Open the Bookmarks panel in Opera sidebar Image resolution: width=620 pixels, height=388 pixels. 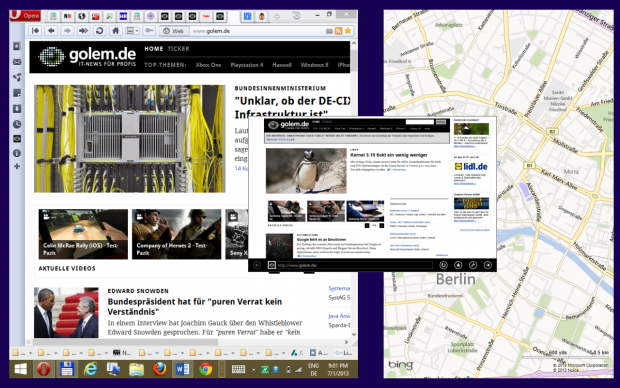coord(17,46)
